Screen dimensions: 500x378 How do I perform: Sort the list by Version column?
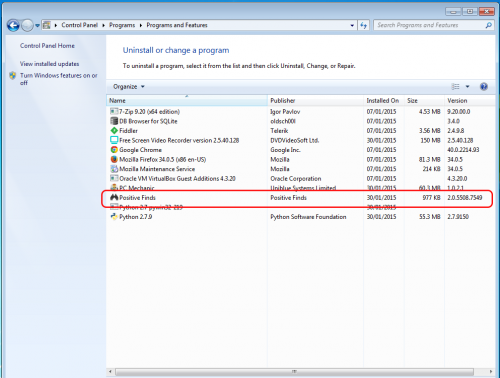pyautogui.click(x=469, y=101)
